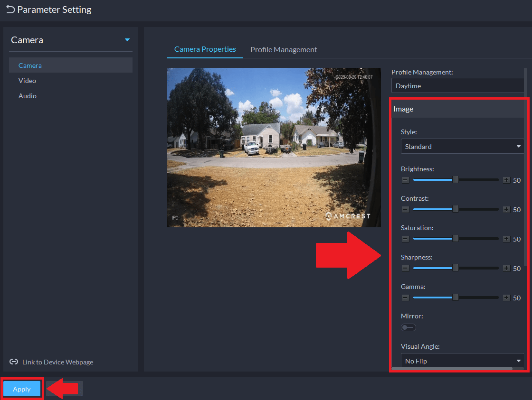Select Video in the left sidebar
Image resolution: width=532 pixels, height=400 pixels.
(27, 81)
